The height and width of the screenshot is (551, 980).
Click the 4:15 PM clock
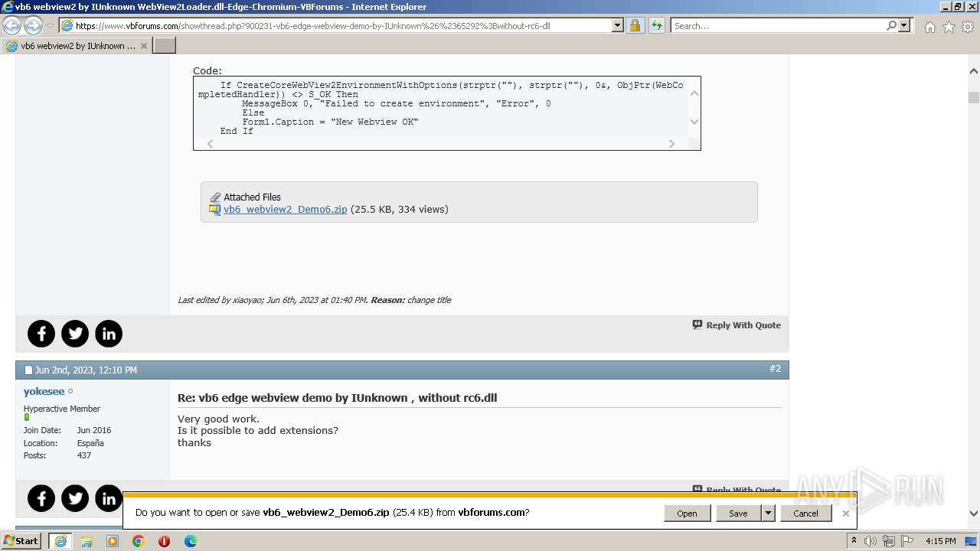pos(940,541)
